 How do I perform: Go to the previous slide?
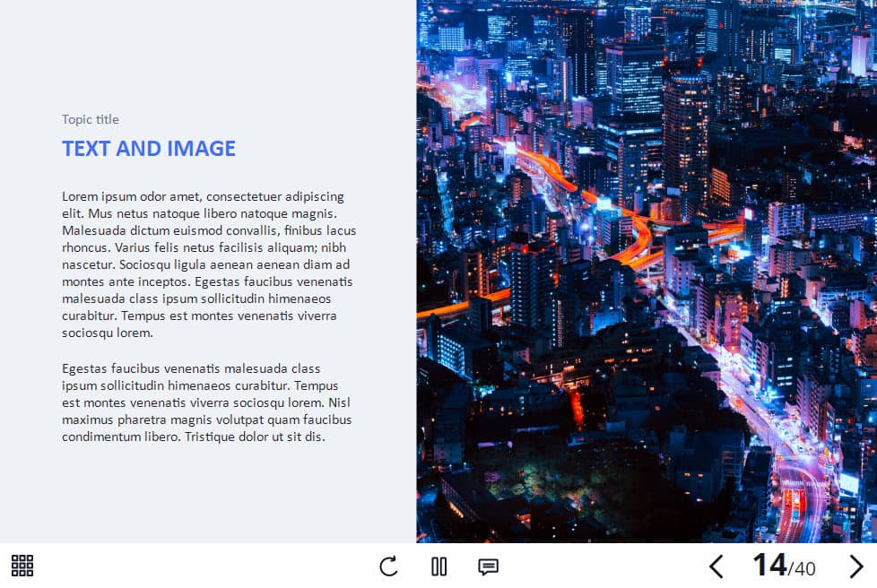coord(716,566)
